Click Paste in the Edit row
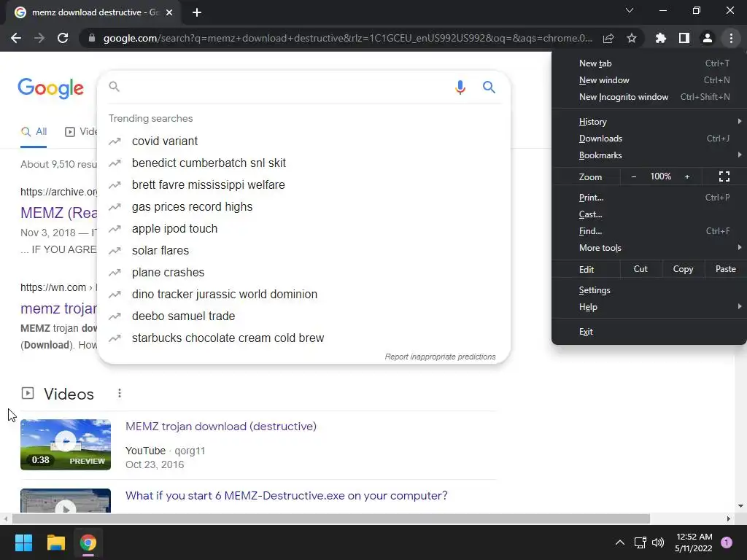 (726, 269)
